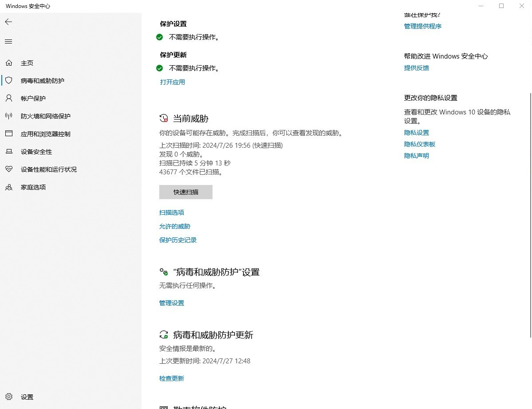Screen dimensions: 532x409
Task: Open 管理设置 link
Action: point(172,303)
